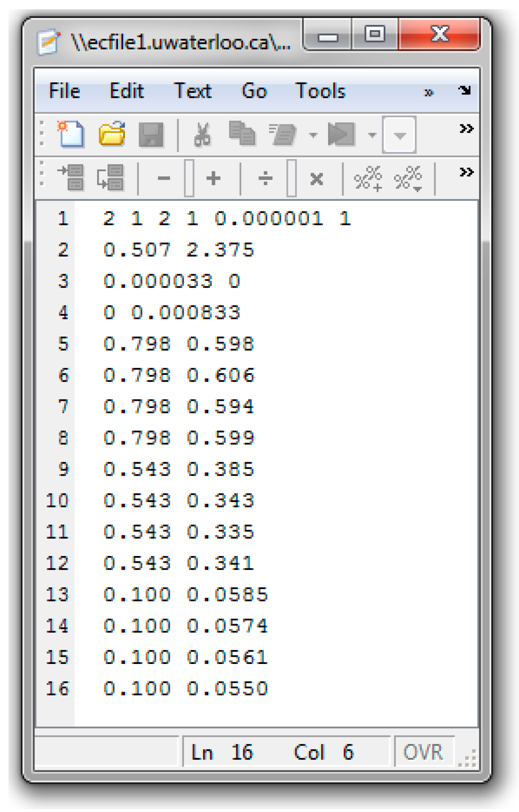The image size is (519, 812).
Task: Expand the menu bar overflow chevron
Action: point(428,93)
